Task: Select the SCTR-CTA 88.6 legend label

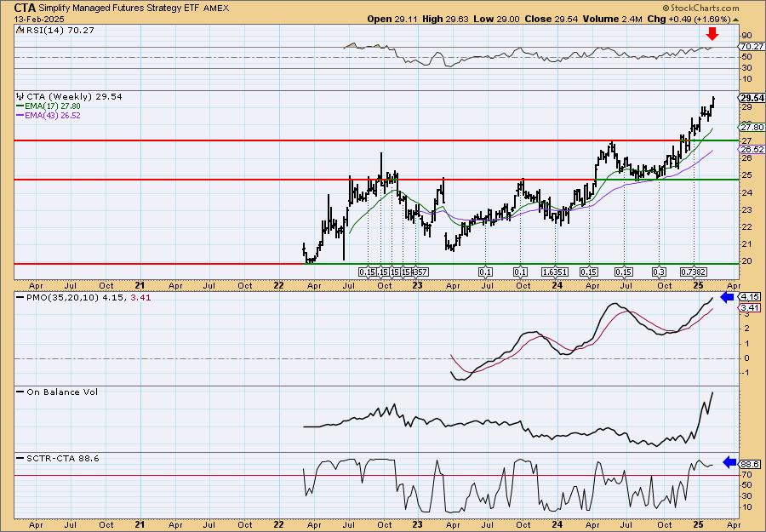Action: pyautogui.click(x=62, y=458)
